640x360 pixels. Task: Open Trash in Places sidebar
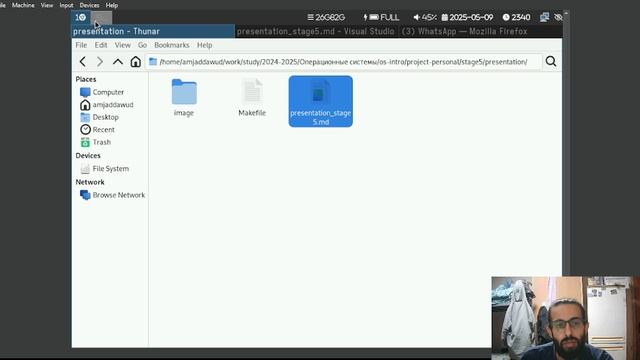(96, 142)
